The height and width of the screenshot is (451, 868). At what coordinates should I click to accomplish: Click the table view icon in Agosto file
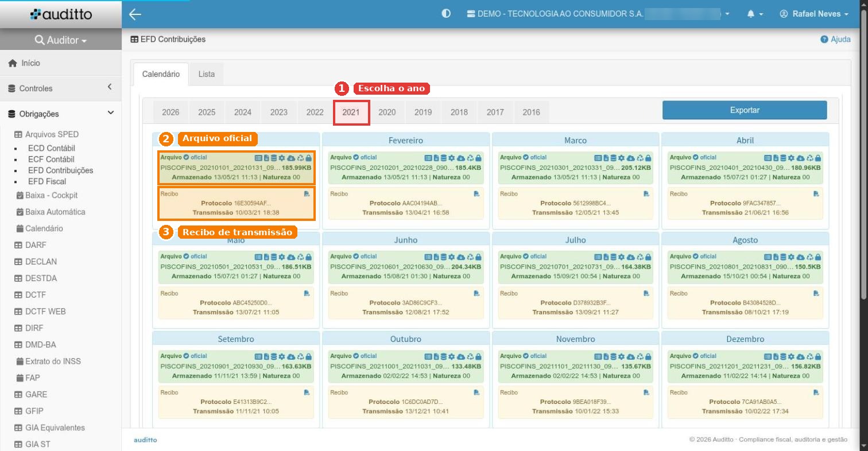768,256
